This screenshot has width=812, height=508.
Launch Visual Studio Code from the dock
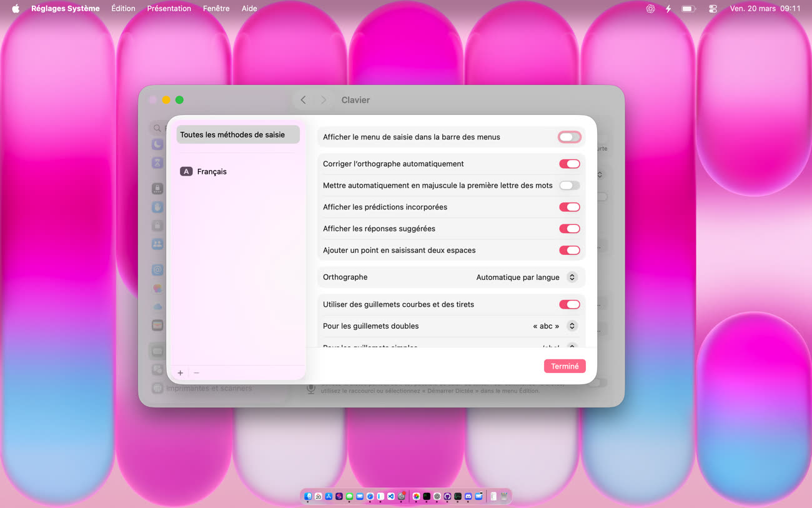391,496
